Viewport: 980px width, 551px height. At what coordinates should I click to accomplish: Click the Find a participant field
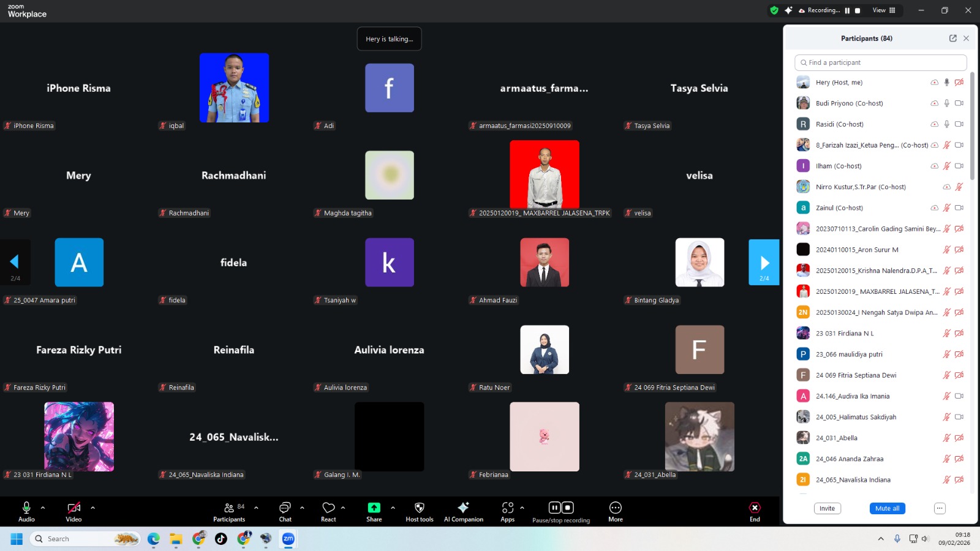pyautogui.click(x=880, y=62)
